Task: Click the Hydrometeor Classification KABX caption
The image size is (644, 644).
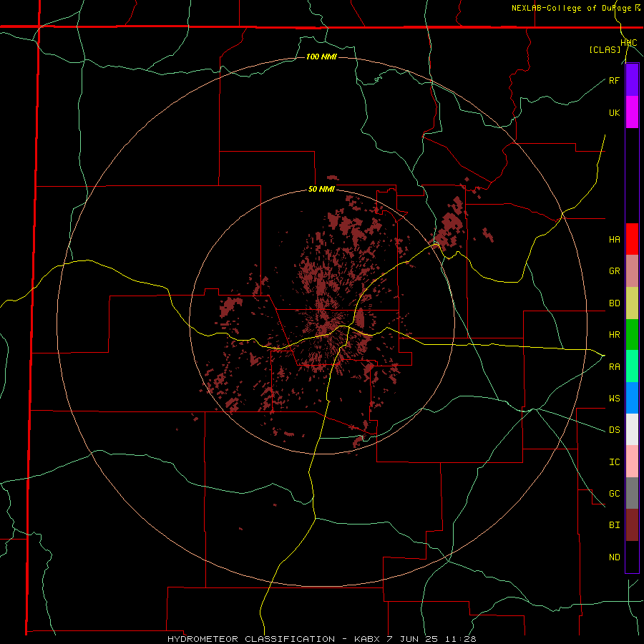Action: tap(321, 639)
